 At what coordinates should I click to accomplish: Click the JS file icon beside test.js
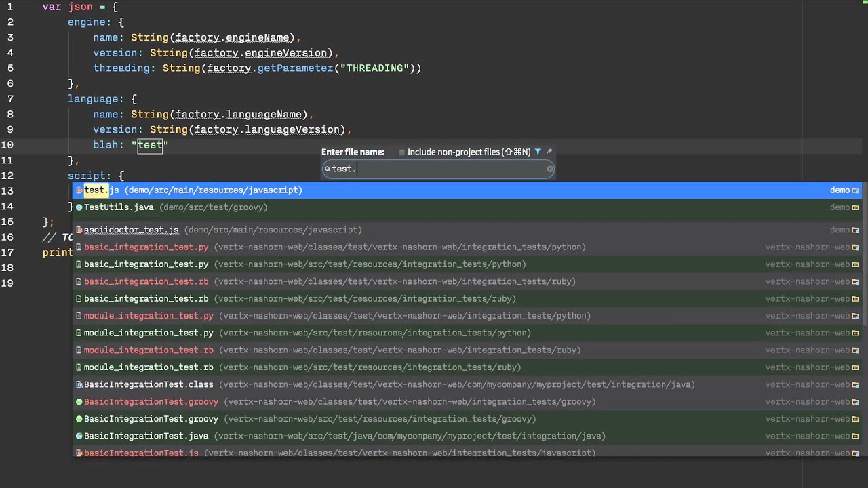click(79, 190)
